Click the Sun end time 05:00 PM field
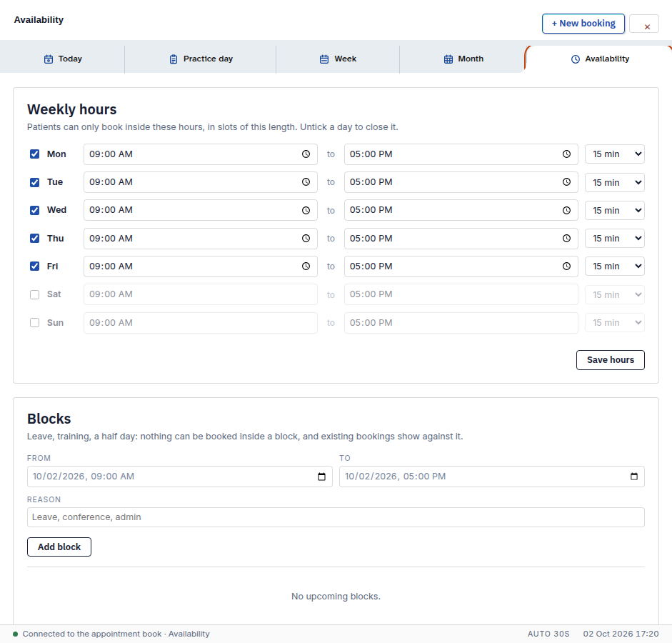Screen dimensions: 672x643 click(461, 323)
